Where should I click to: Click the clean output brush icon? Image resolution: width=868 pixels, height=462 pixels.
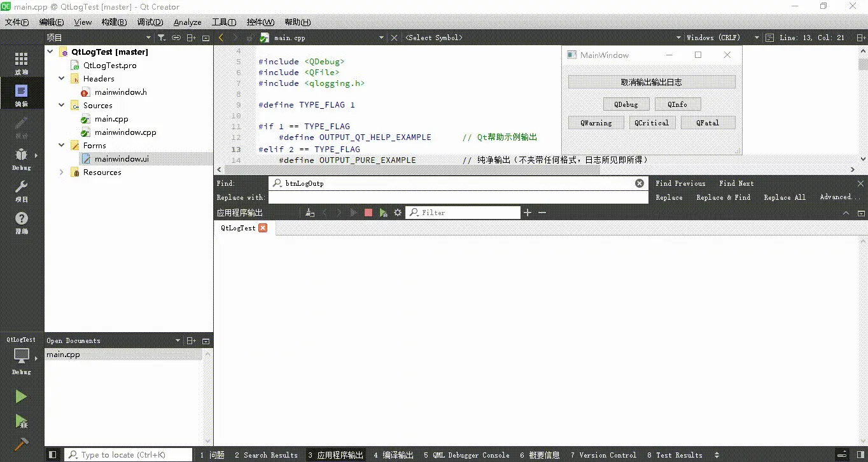click(310, 213)
